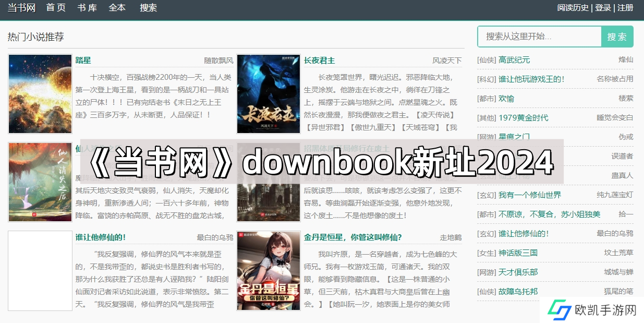Click the 阅读历史 link
The image size is (644, 323).
(573, 8)
